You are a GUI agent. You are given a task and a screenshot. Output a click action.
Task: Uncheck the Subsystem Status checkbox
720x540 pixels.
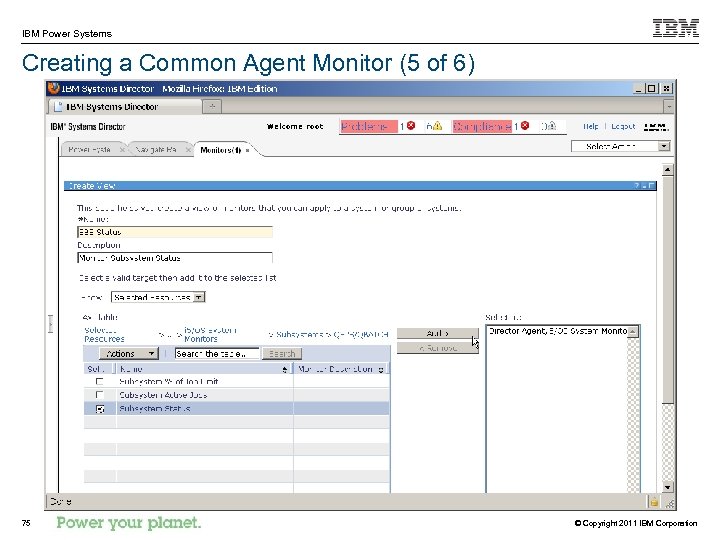pos(100,408)
